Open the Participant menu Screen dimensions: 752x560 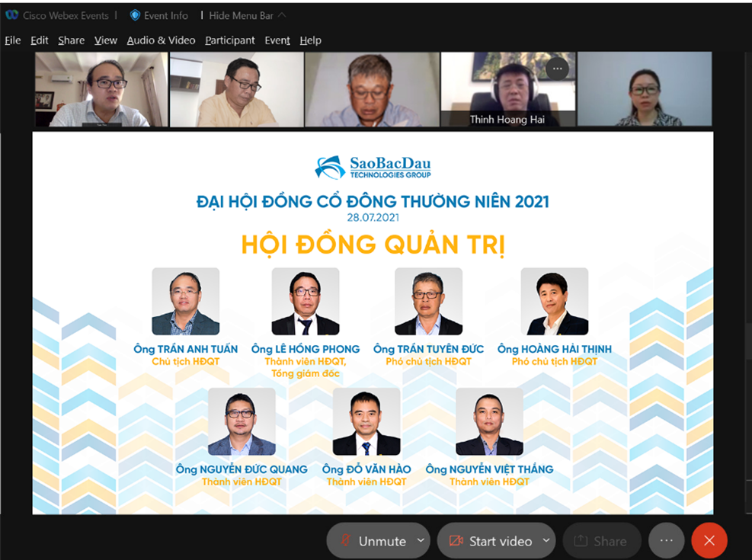click(x=230, y=40)
